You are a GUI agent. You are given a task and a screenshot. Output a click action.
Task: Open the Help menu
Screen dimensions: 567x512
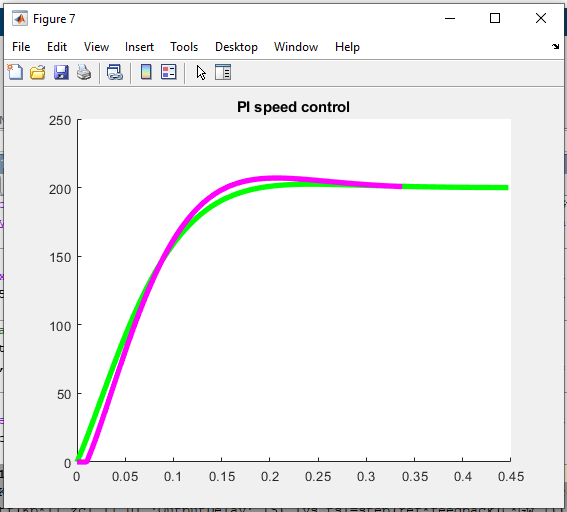347,47
